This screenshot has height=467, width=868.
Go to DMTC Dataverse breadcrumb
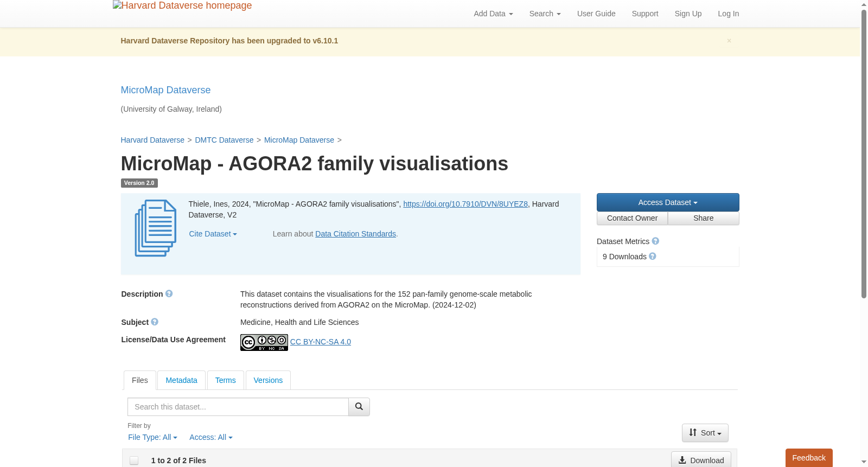(x=224, y=140)
